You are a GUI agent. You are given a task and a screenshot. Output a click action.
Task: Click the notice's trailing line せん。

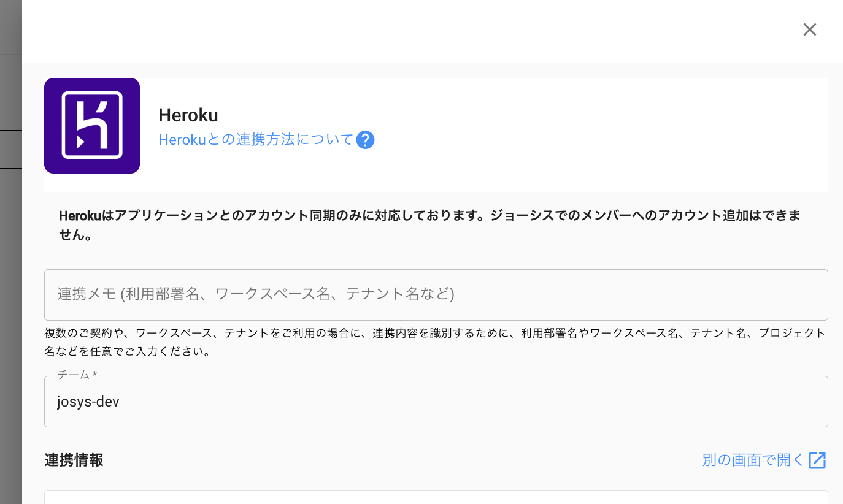[76, 235]
